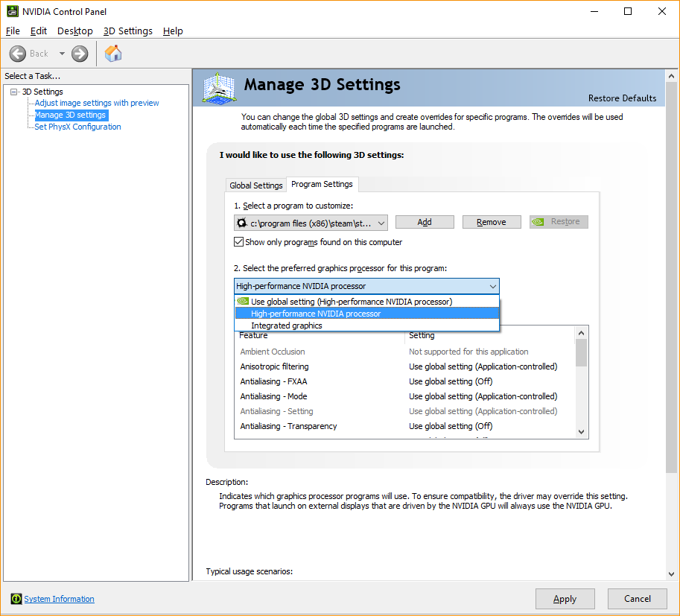
Task: Select Manage 3D settings in task tree
Action: pos(70,115)
